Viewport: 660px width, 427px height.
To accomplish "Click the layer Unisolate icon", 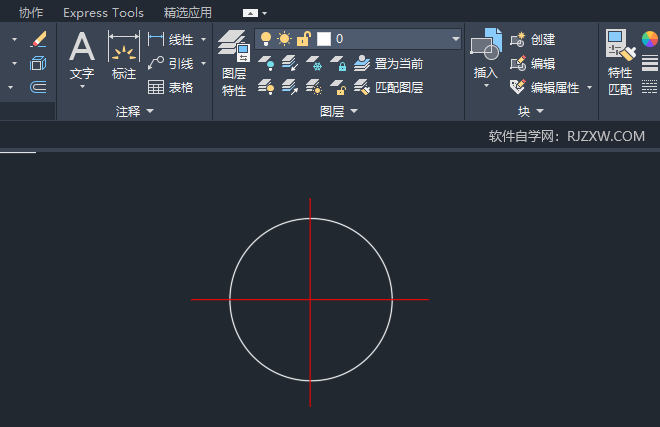I will (x=290, y=87).
